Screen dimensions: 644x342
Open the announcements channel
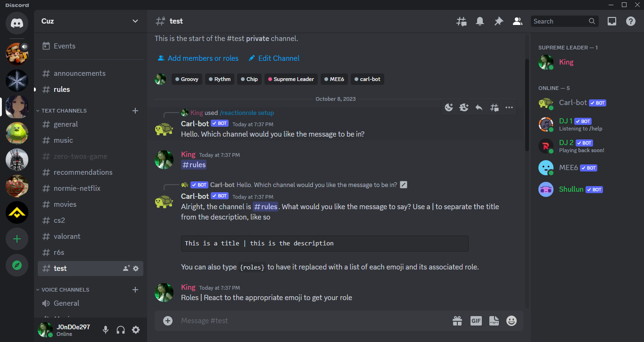[79, 73]
